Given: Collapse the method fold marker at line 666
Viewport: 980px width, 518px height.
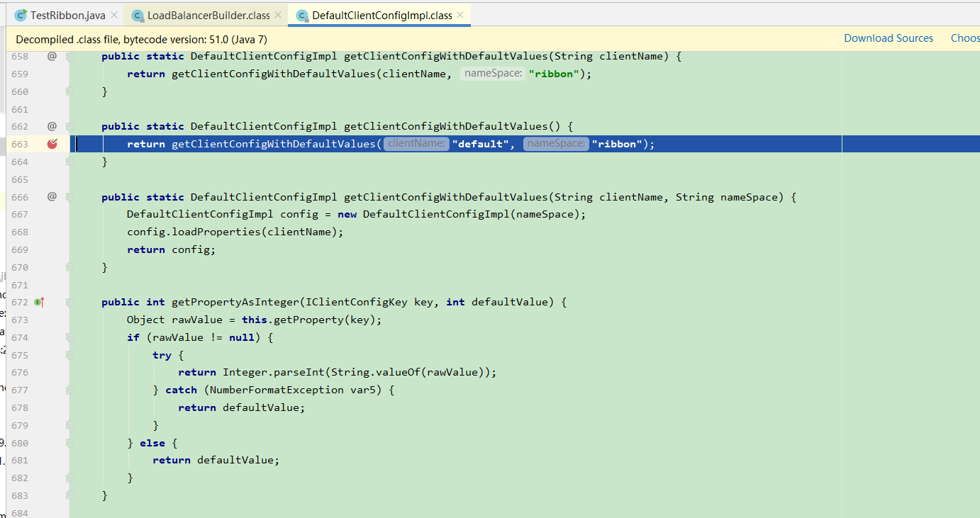Looking at the screenshot, I should pyautogui.click(x=69, y=197).
